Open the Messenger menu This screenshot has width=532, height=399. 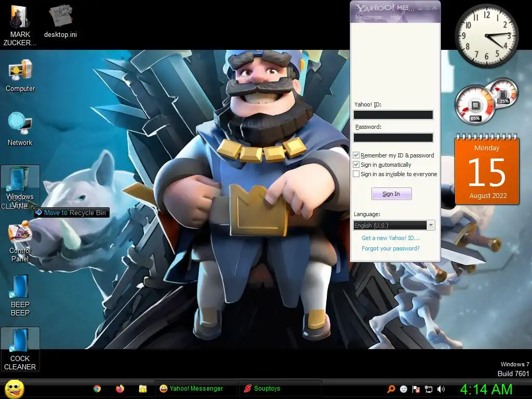tap(368, 17)
